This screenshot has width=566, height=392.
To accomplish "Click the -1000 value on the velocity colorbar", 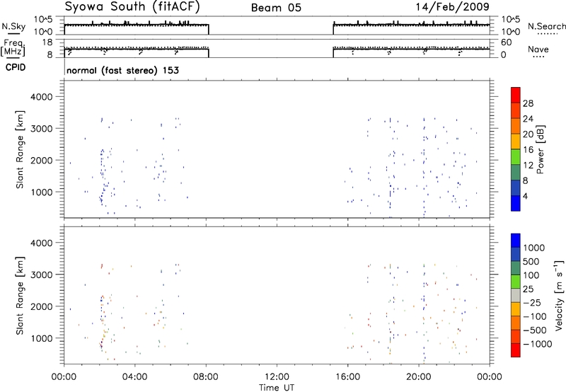I will (538, 344).
